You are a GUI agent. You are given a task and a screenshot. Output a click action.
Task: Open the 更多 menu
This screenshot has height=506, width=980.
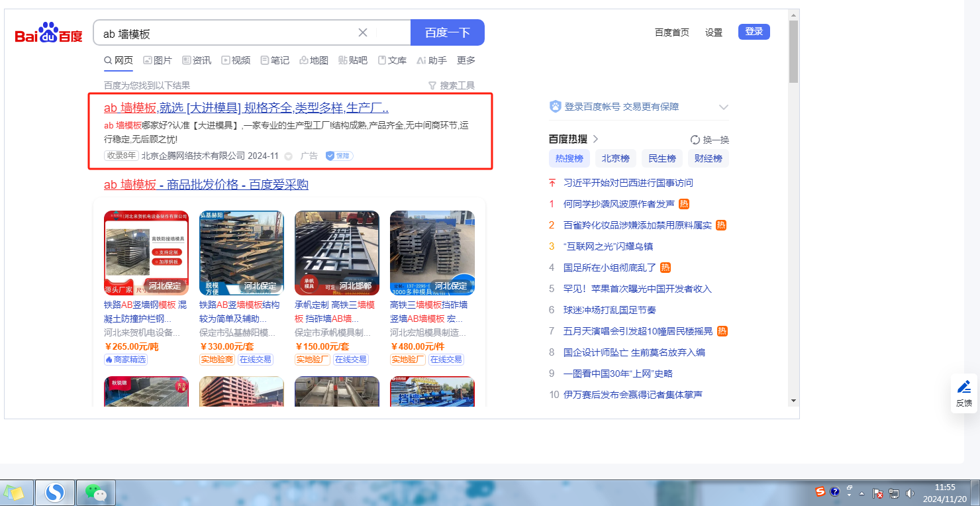(466, 60)
